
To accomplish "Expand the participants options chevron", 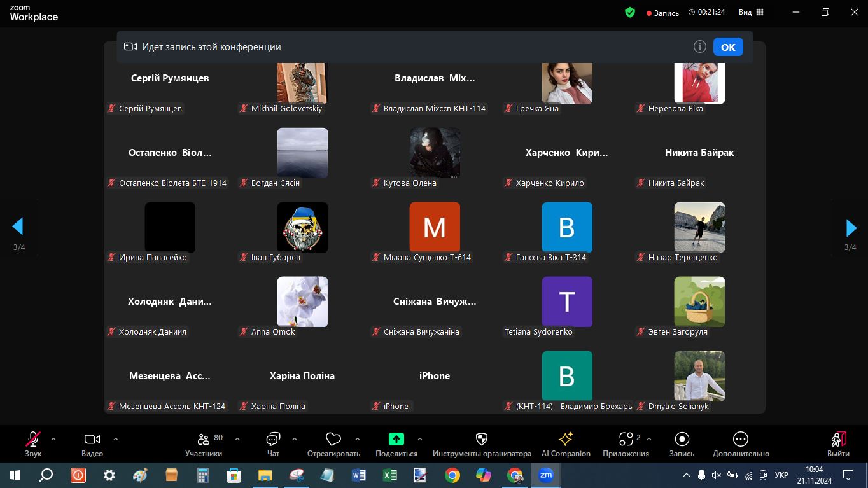I will 237,439.
